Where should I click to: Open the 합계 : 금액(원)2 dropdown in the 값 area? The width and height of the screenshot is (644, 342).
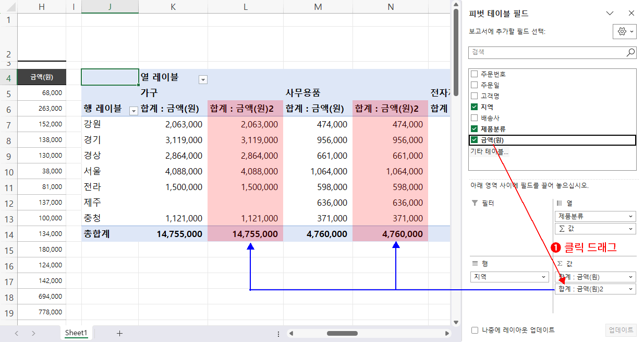tap(629, 289)
